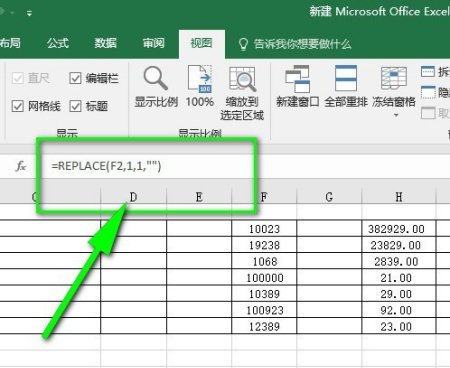Select cell containing 19238
Viewport: 450px width, 368px height.
coord(264,245)
